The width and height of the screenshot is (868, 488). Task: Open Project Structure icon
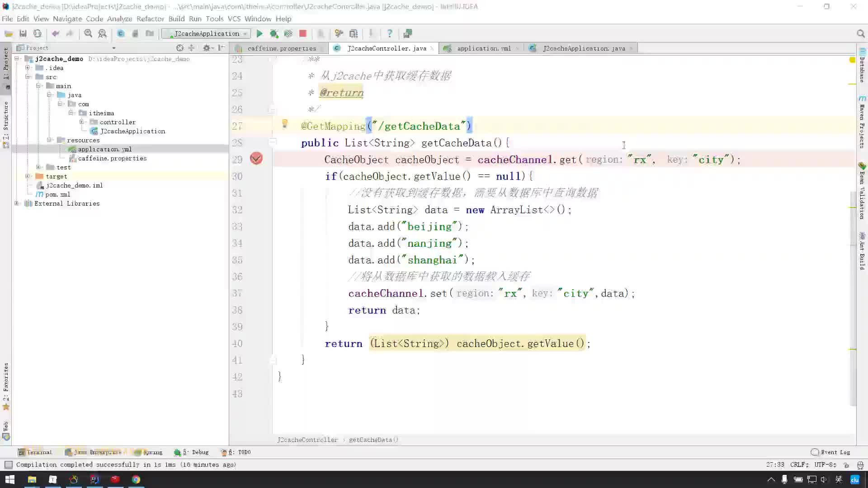pos(354,33)
